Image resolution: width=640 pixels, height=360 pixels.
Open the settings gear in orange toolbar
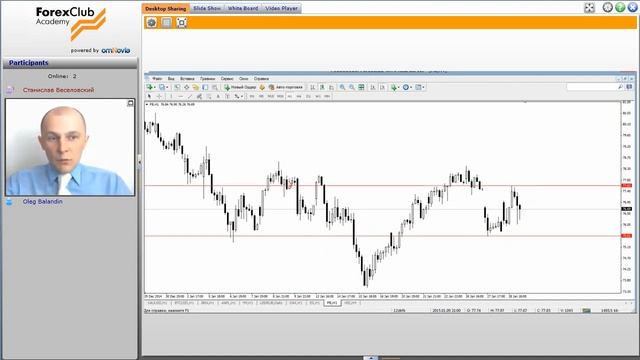click(151, 22)
